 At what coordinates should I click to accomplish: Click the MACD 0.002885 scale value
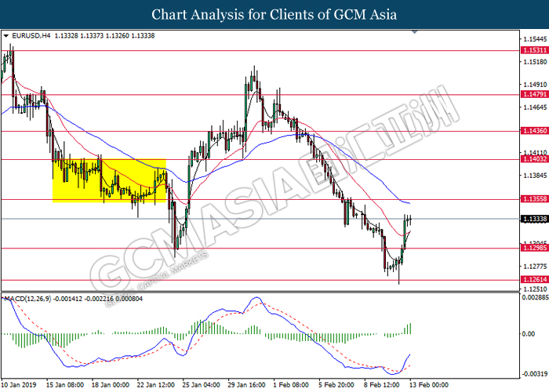(x=535, y=297)
